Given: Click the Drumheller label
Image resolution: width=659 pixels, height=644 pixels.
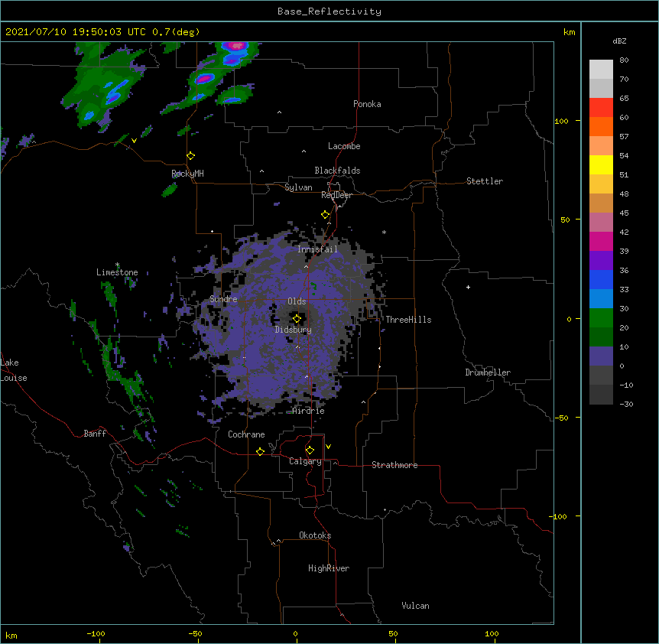Looking at the screenshot, I should click(x=488, y=372).
